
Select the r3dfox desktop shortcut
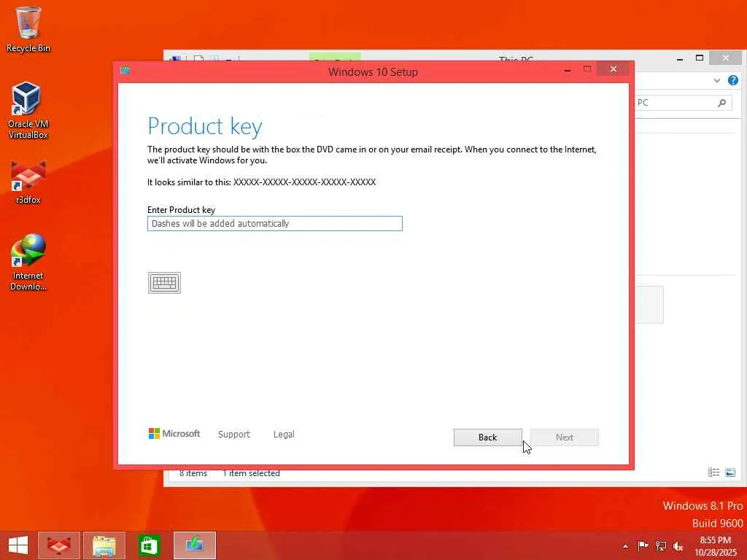coord(28,182)
